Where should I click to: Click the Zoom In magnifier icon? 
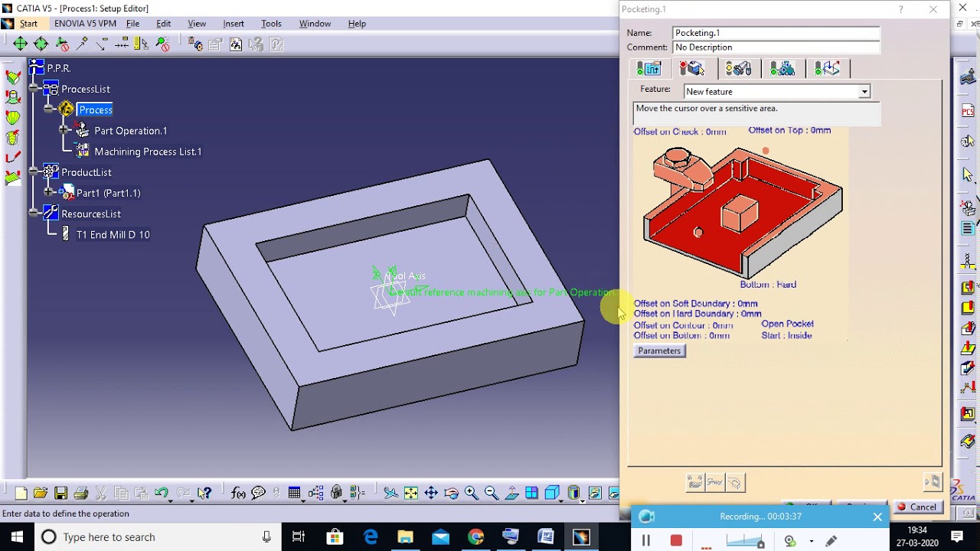[471, 494]
